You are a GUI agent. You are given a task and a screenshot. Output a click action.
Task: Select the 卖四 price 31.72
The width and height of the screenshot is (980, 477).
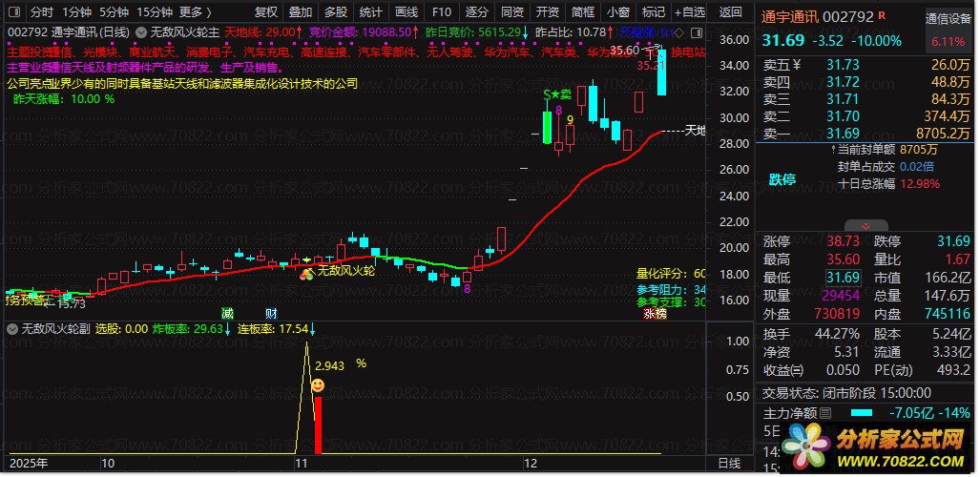843,82
